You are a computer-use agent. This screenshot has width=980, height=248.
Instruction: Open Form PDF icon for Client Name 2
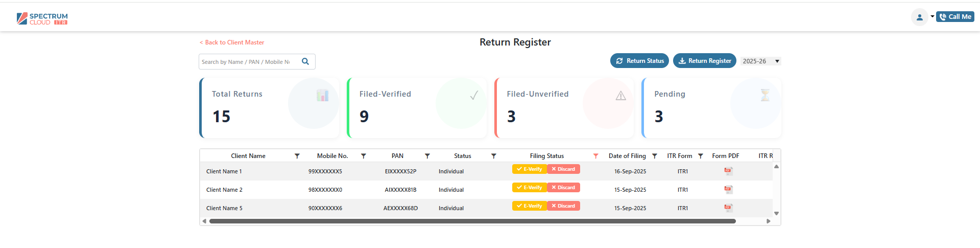pos(728,190)
